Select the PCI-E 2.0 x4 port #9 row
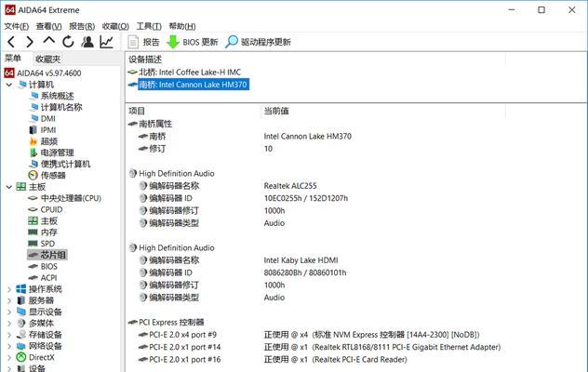588x372 pixels. [182, 335]
